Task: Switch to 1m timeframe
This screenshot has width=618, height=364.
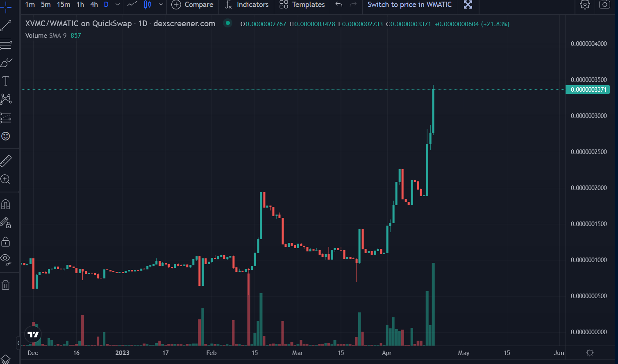Action: point(30,5)
